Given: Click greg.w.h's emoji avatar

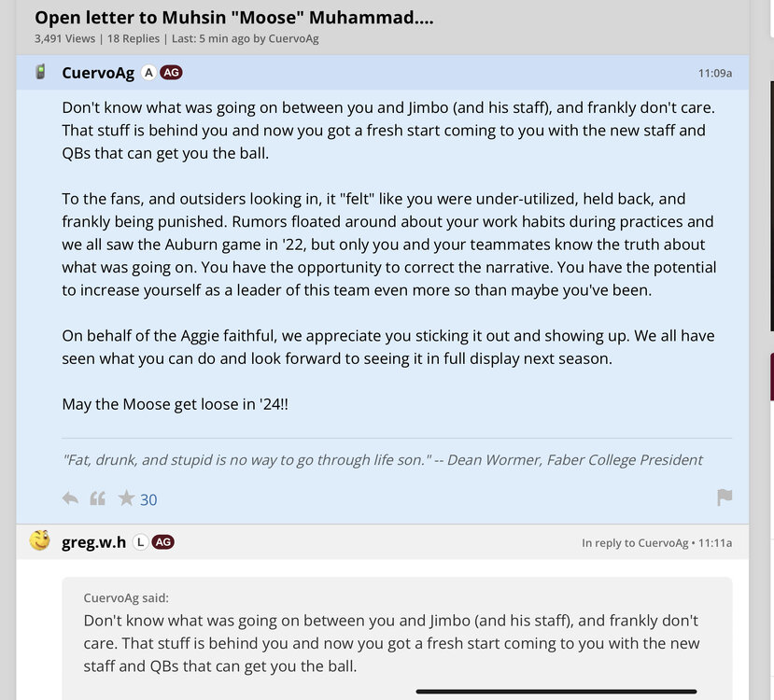Looking at the screenshot, I should click(39, 541).
